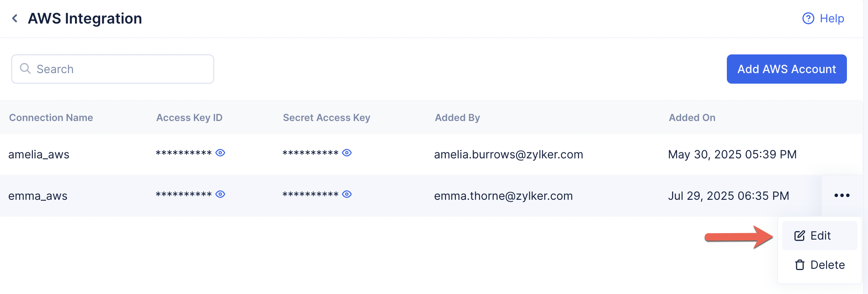The image size is (868, 294).
Task: Choose Delete from the context menu
Action: coord(827,265)
